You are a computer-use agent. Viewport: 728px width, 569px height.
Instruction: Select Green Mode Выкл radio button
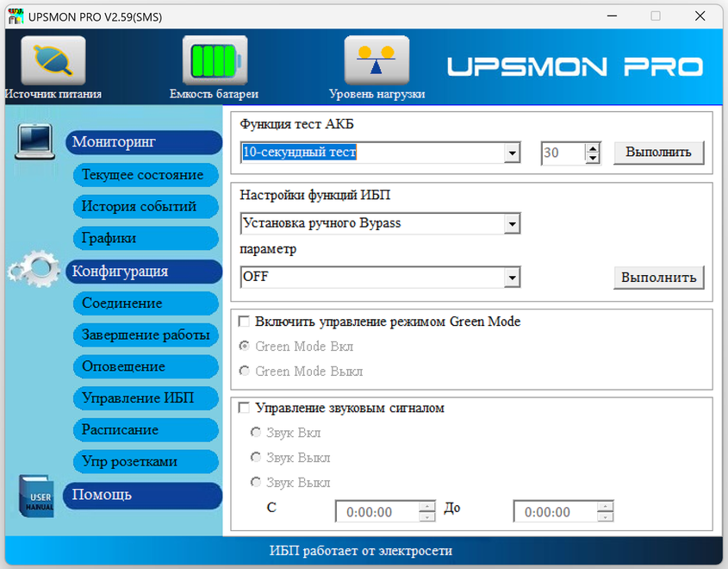tap(244, 371)
